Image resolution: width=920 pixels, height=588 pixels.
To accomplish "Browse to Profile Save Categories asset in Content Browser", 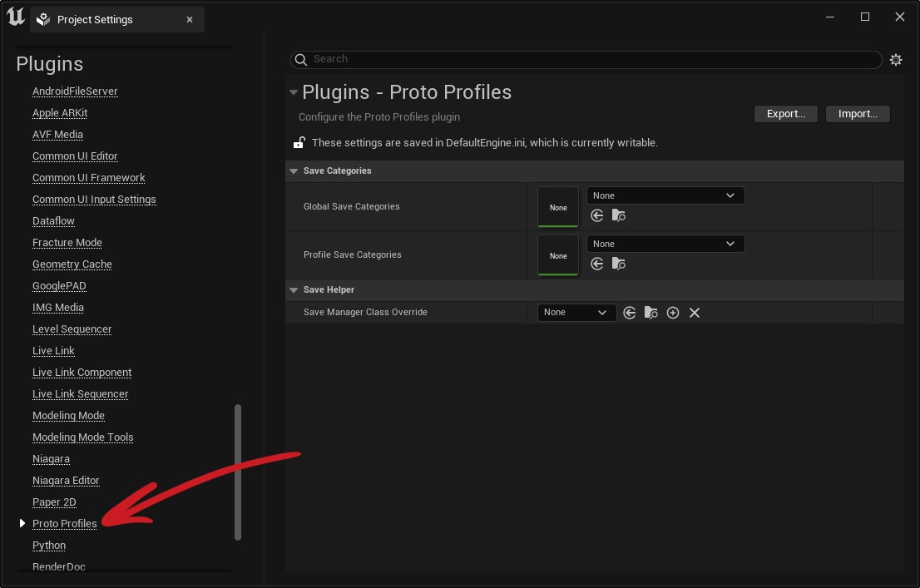I will (x=618, y=264).
